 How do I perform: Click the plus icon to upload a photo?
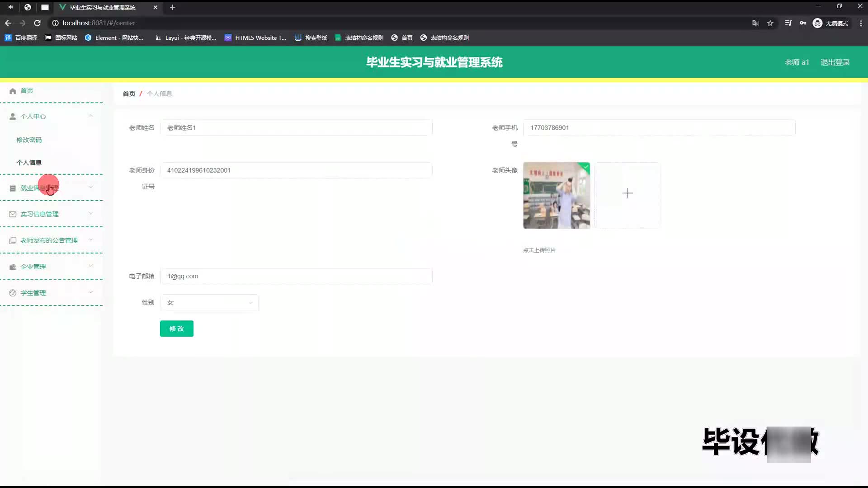pos(627,193)
